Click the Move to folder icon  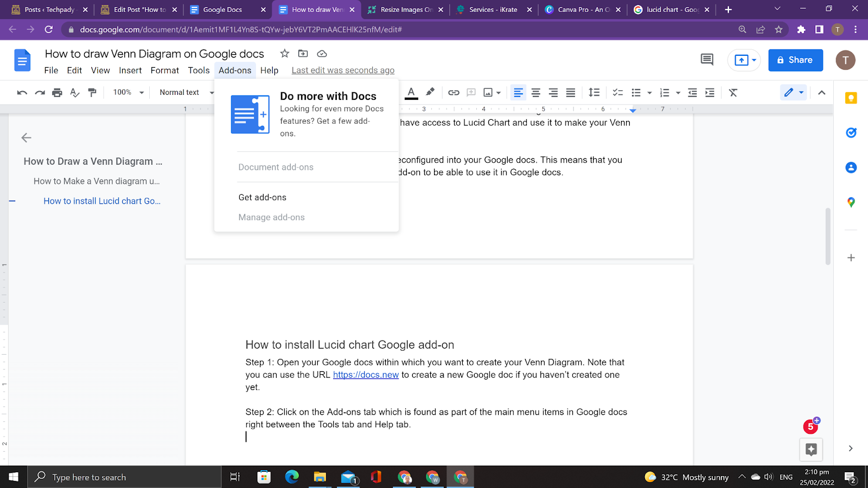click(303, 53)
